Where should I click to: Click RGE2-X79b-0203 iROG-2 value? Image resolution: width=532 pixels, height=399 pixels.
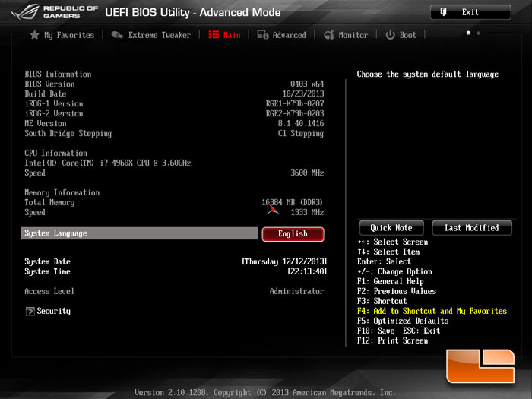pos(295,113)
